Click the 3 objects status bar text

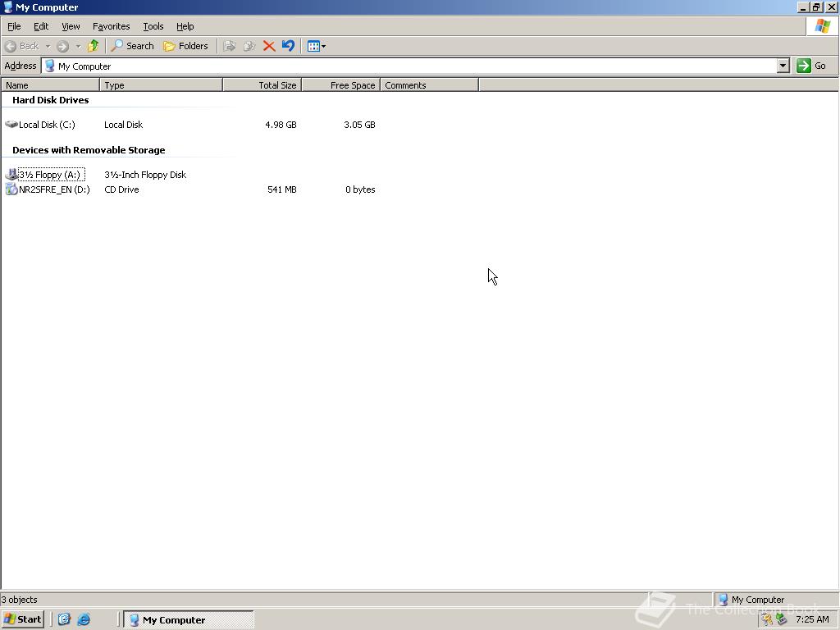point(20,600)
